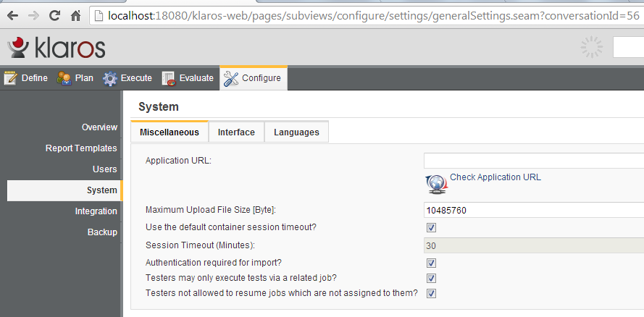Click the Evaluate report icon
Image resolution: width=644 pixels, height=317 pixels.
(x=169, y=78)
